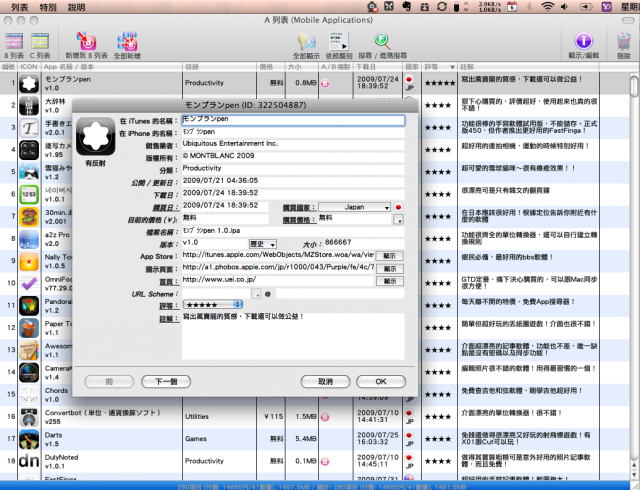This screenshot has height=490, width=640.
Task: Open the C 列表 list icon
Action: [x=40, y=41]
